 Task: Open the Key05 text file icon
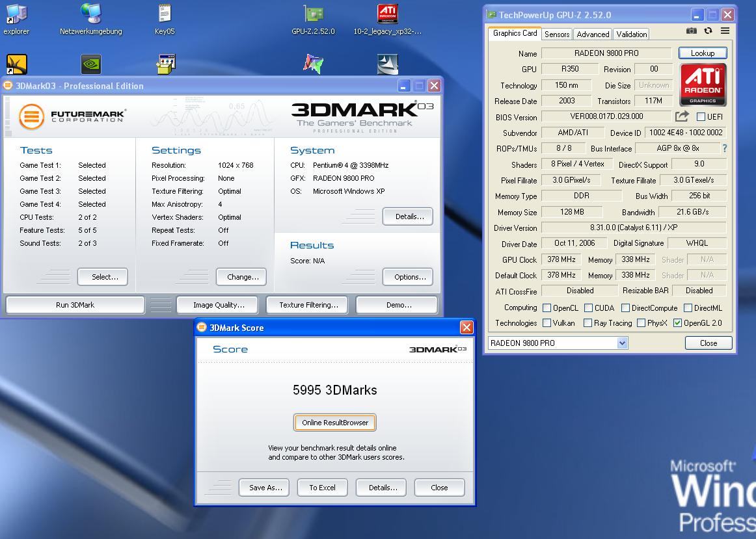165,20
